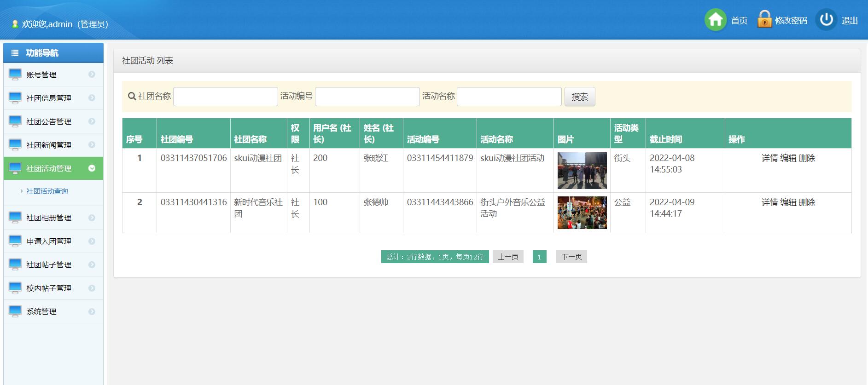The image size is (868, 385).
Task: Click the monitor icon for 系统管理
Action: click(15, 311)
